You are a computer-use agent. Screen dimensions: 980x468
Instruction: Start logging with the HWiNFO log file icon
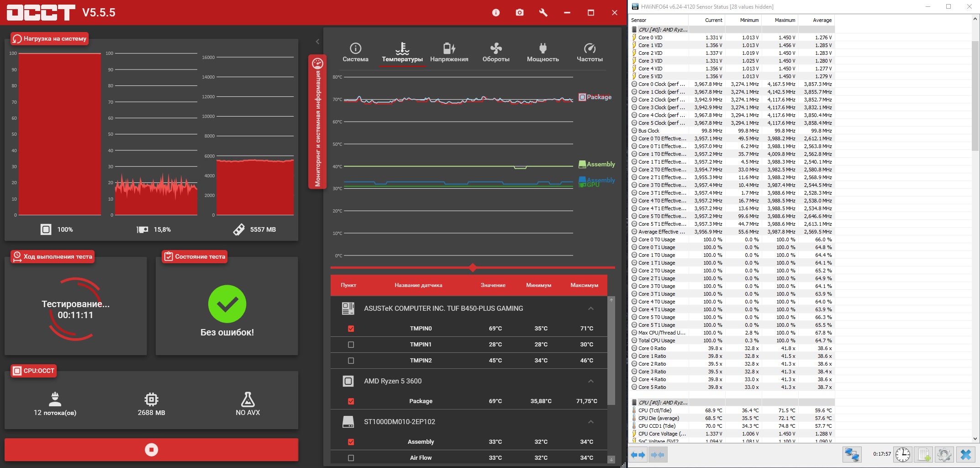click(924, 454)
